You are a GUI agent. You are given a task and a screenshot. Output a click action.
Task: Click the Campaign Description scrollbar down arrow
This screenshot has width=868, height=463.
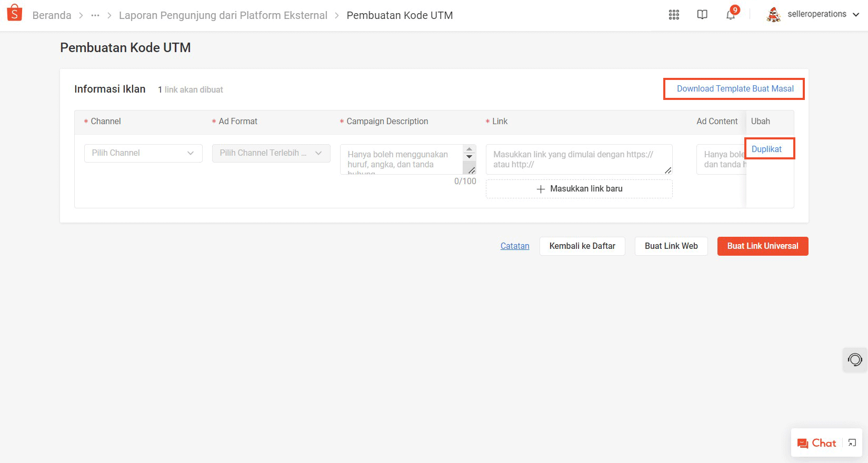pyautogui.click(x=470, y=157)
